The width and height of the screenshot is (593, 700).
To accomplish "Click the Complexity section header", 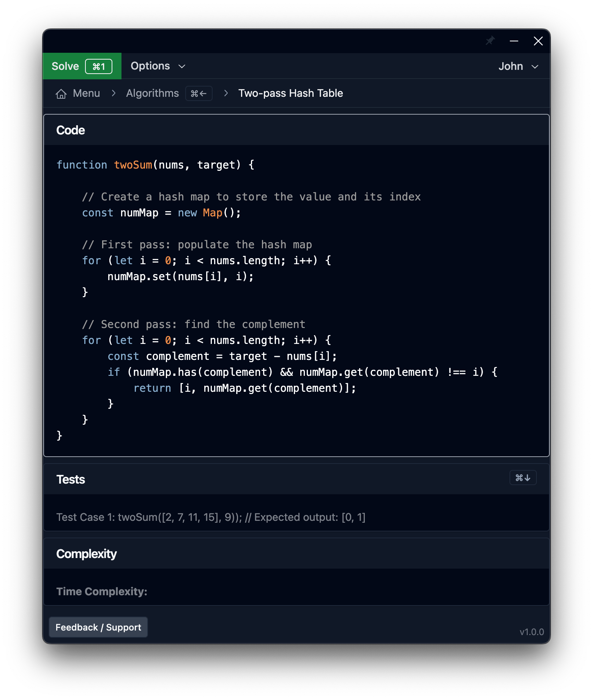I will (x=87, y=554).
